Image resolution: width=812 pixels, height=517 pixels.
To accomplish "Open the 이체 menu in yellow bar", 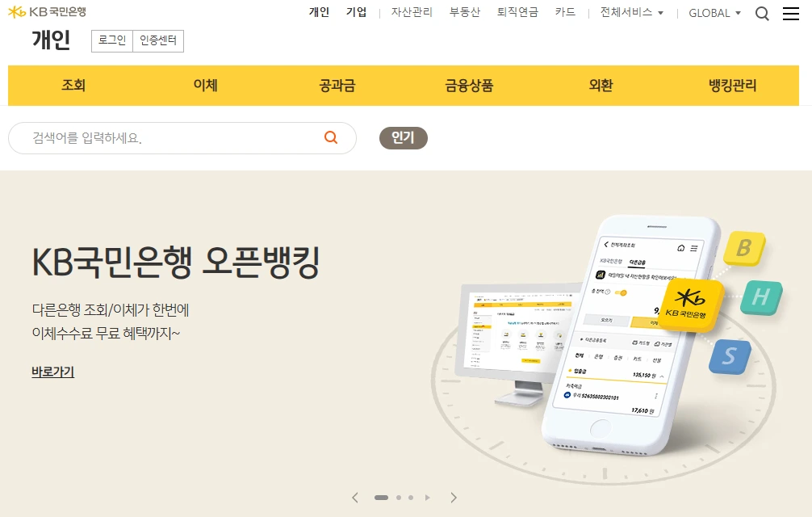I will tap(206, 86).
